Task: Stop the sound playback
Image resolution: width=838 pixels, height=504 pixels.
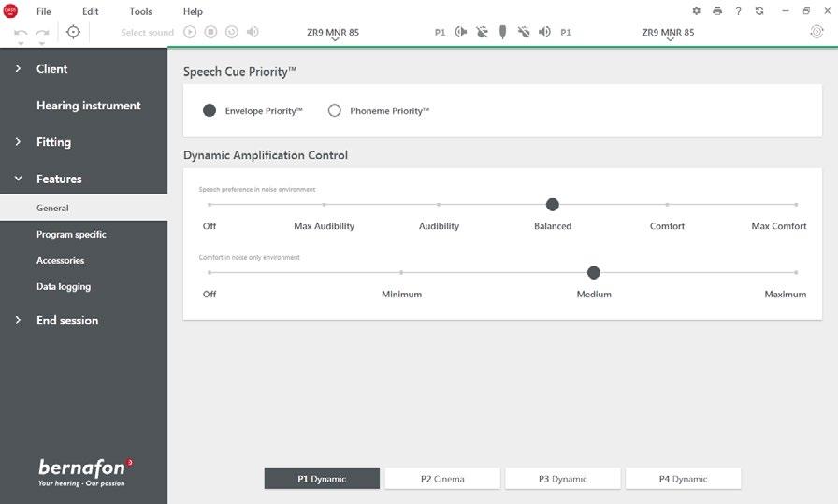Action: click(210, 32)
